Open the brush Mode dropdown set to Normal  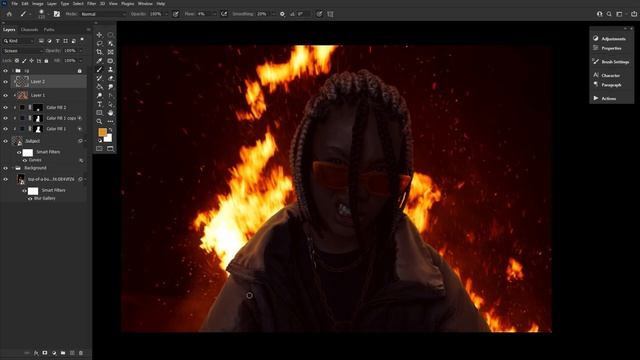103,14
